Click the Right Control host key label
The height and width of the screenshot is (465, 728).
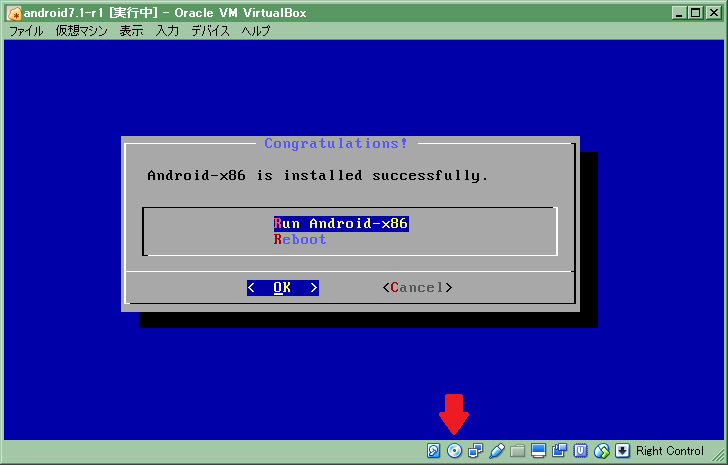click(670, 451)
